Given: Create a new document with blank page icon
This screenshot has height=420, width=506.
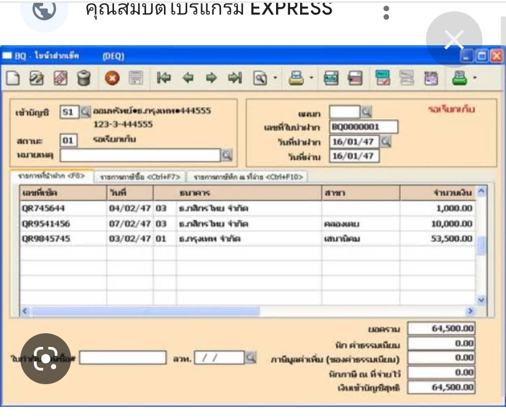Looking at the screenshot, I should click(13, 78).
